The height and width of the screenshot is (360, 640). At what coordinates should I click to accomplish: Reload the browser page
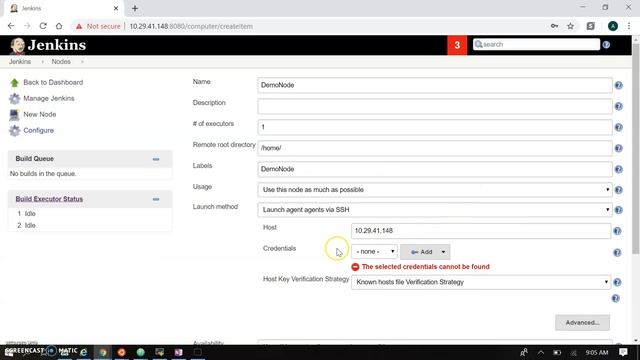(43, 26)
